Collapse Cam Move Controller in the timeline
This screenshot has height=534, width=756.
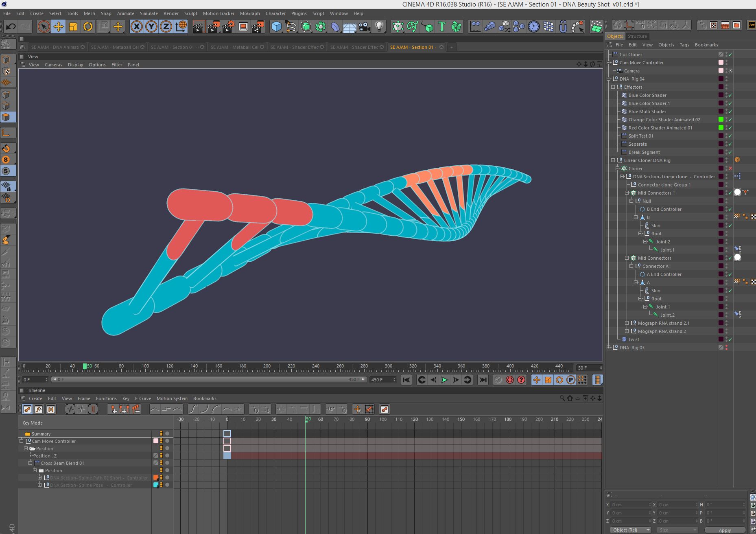click(x=22, y=441)
